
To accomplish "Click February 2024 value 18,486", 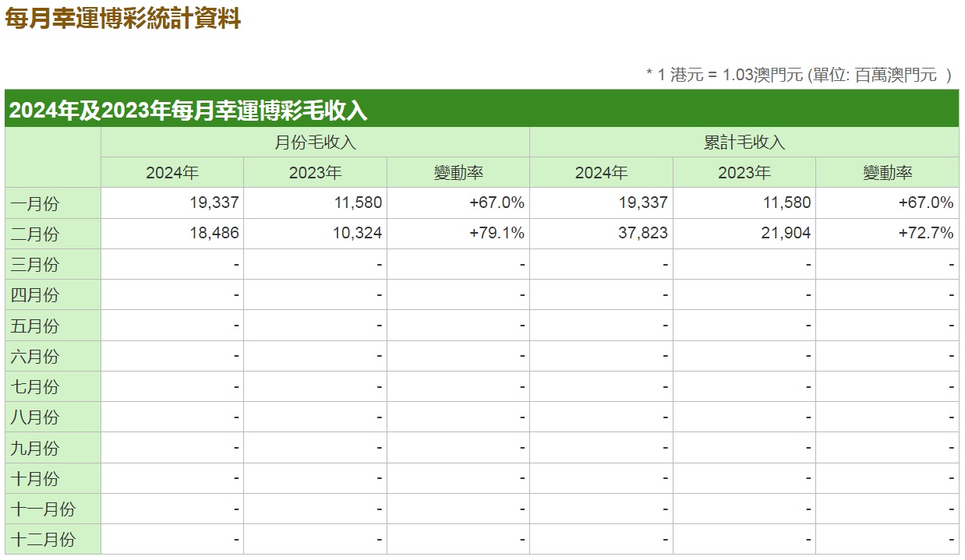I will (214, 233).
